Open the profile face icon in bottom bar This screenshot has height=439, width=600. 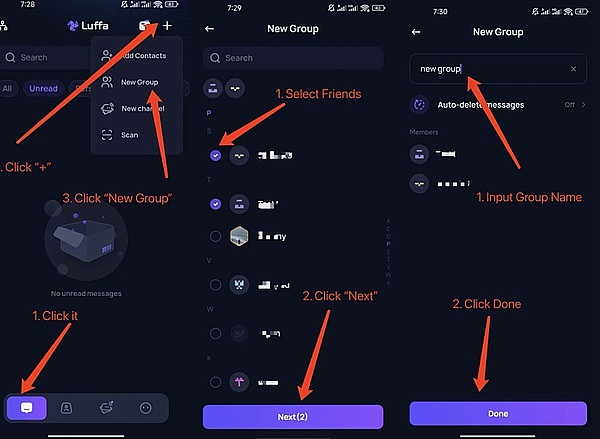[145, 408]
